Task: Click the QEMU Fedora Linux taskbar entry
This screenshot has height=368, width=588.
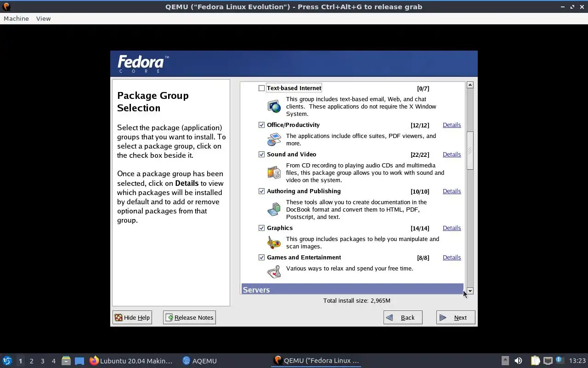Action: pyautogui.click(x=317, y=361)
